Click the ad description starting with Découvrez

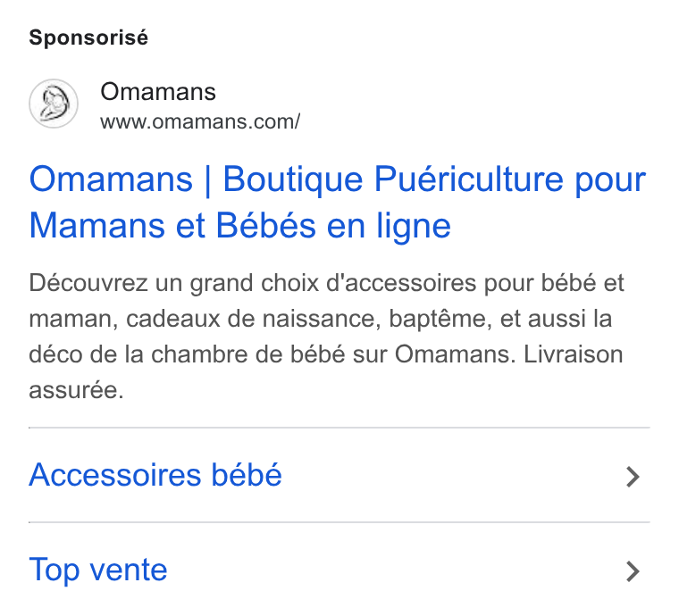point(326,336)
